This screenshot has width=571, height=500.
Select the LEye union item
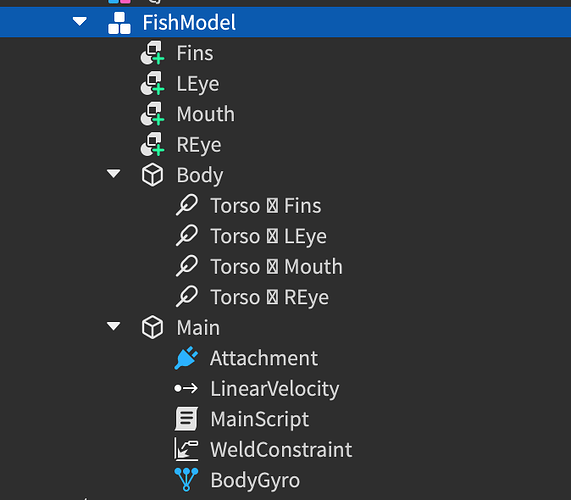[198, 84]
